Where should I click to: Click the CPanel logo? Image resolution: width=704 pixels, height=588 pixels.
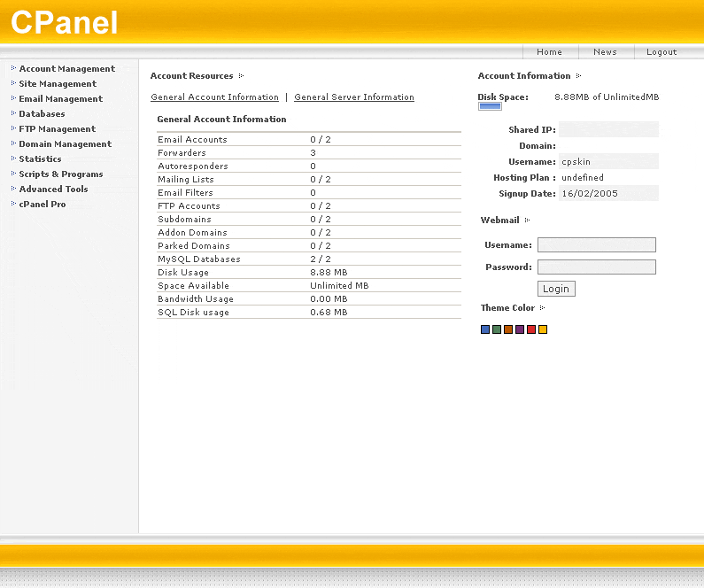[65, 22]
